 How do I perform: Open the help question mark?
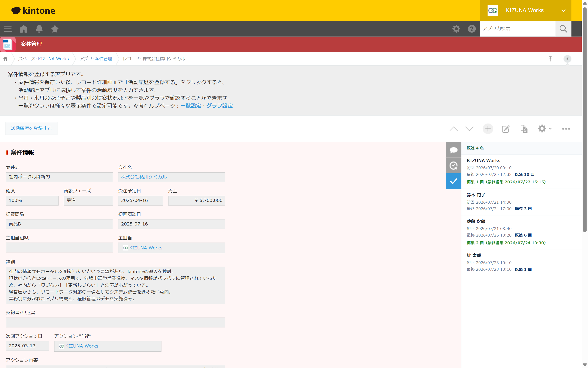[x=472, y=29]
